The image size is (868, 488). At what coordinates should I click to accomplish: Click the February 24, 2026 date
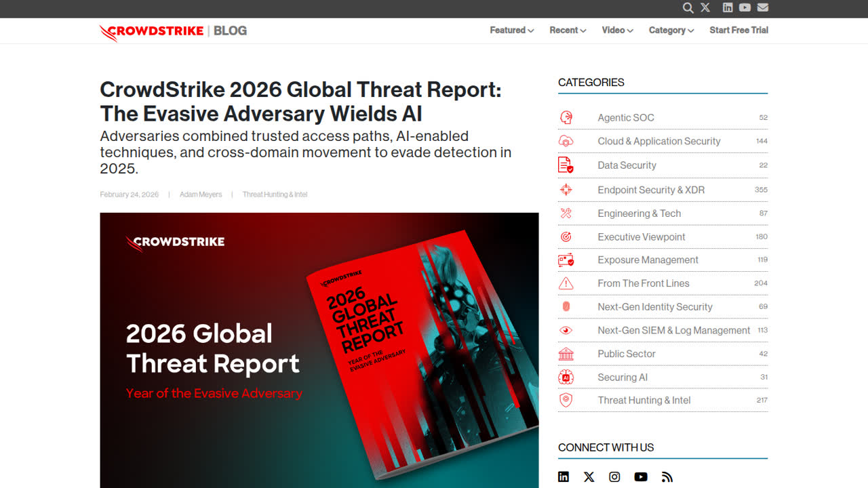(129, 195)
